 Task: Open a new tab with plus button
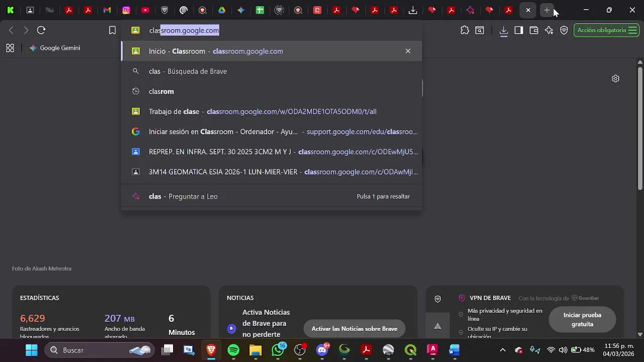[x=547, y=10]
